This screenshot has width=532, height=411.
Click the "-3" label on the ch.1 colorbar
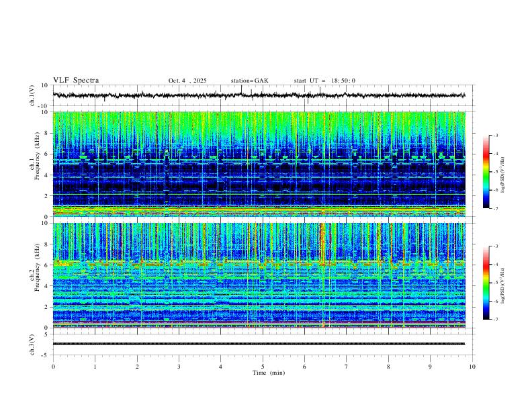click(x=495, y=135)
